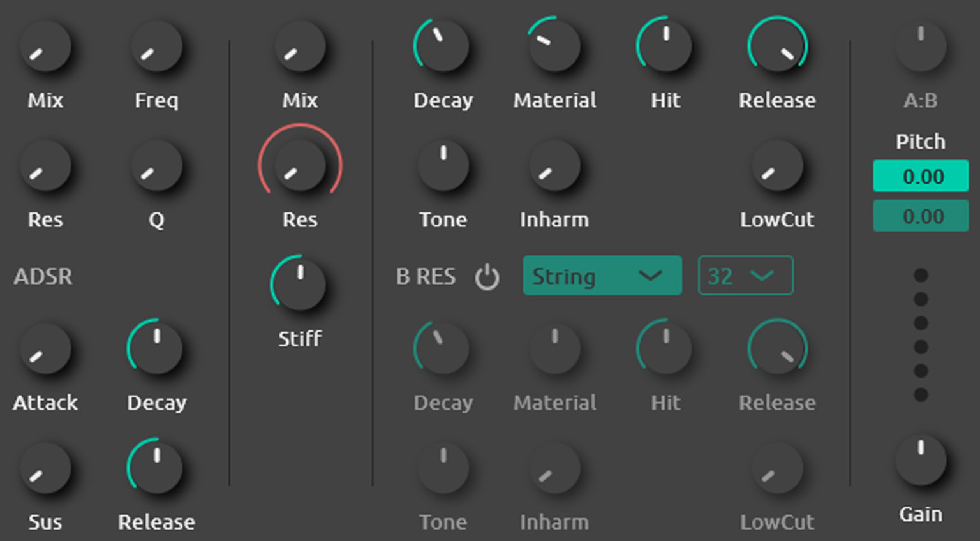This screenshot has width=980, height=541.
Task: Click the brightly lit Material knob
Action: [x=554, y=47]
